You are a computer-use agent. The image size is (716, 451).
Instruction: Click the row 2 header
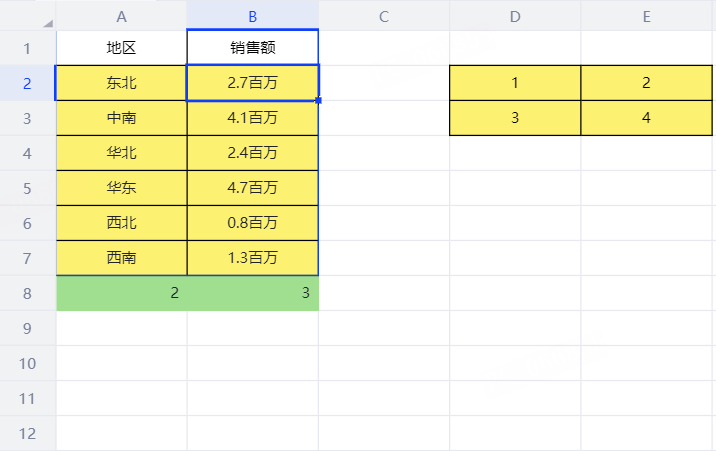(27, 83)
